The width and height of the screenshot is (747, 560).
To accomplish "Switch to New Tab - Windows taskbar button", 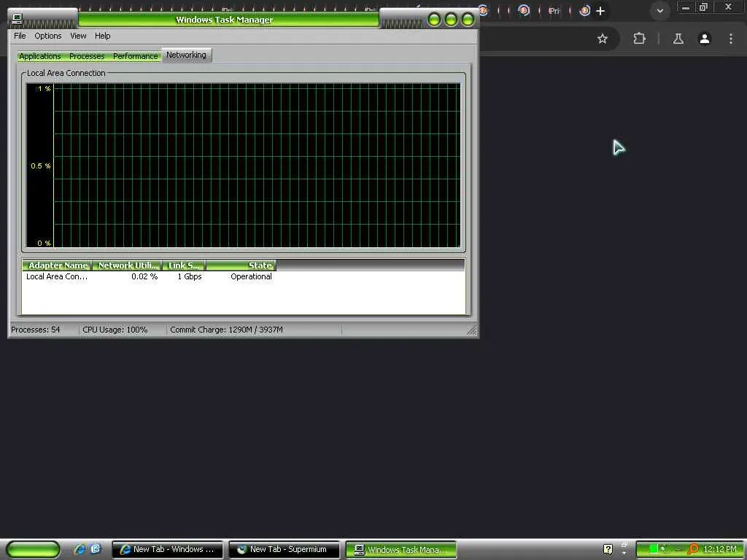I will (167, 549).
